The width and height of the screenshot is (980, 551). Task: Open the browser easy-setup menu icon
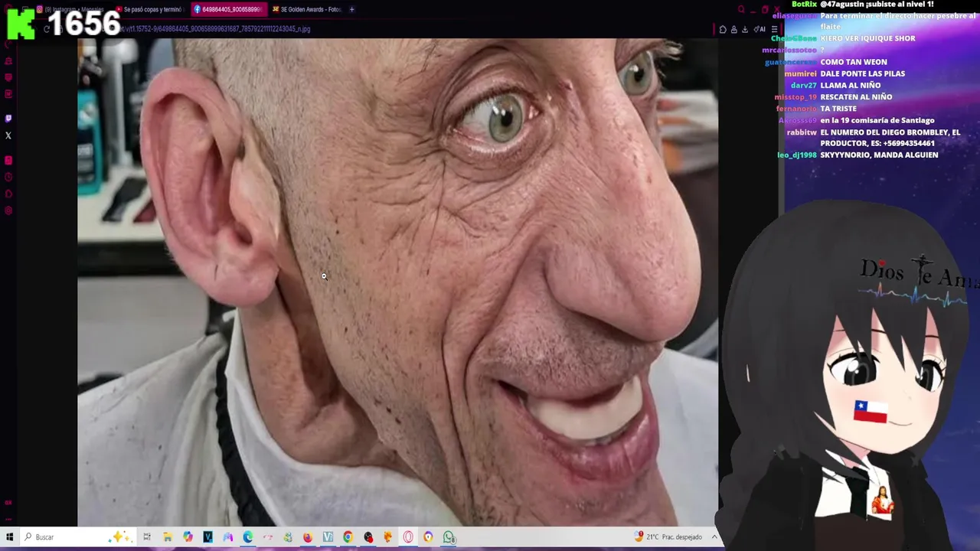tap(774, 29)
